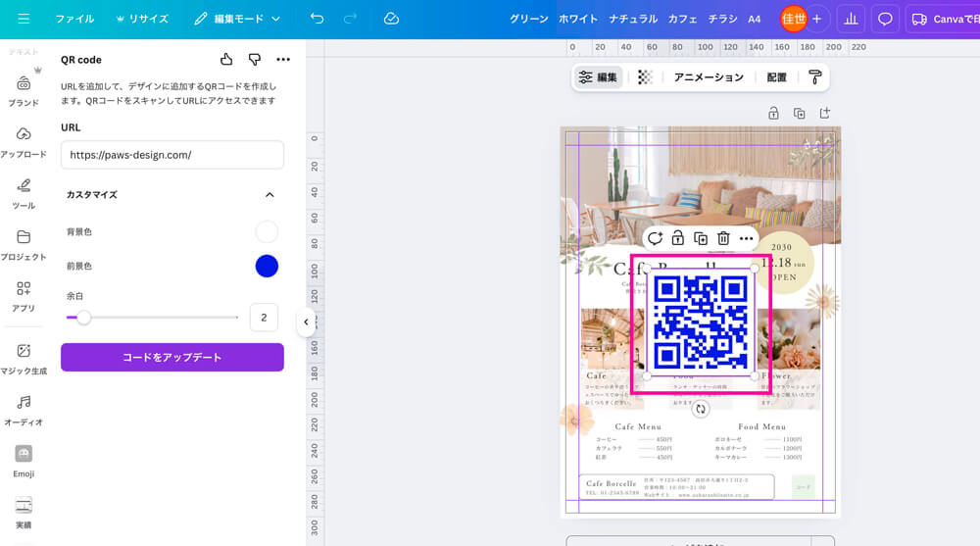
Task: Click the undo arrow in top bar
Action: 317,19
